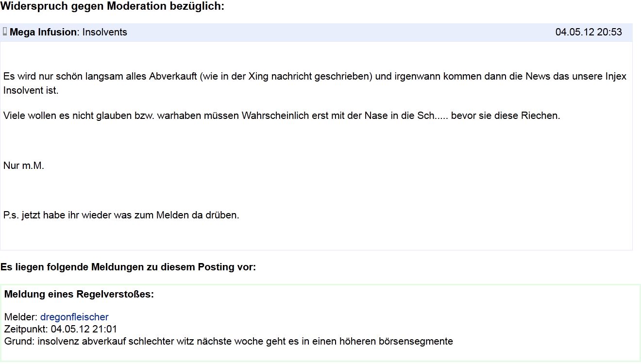Click the posting title Insolvents
Viewport: 641px width, 364px height.
click(105, 32)
